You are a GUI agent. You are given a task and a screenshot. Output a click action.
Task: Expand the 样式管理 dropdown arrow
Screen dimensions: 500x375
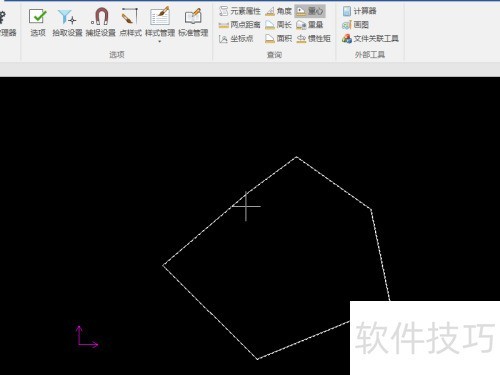click(x=160, y=41)
